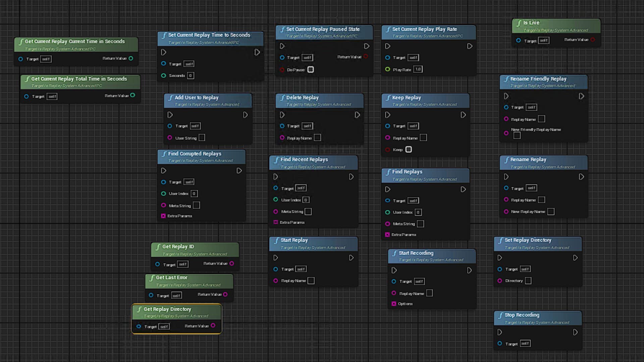Click the User String pin on Add User to Replay
Viewport: 644px width, 362px height.
click(x=170, y=138)
